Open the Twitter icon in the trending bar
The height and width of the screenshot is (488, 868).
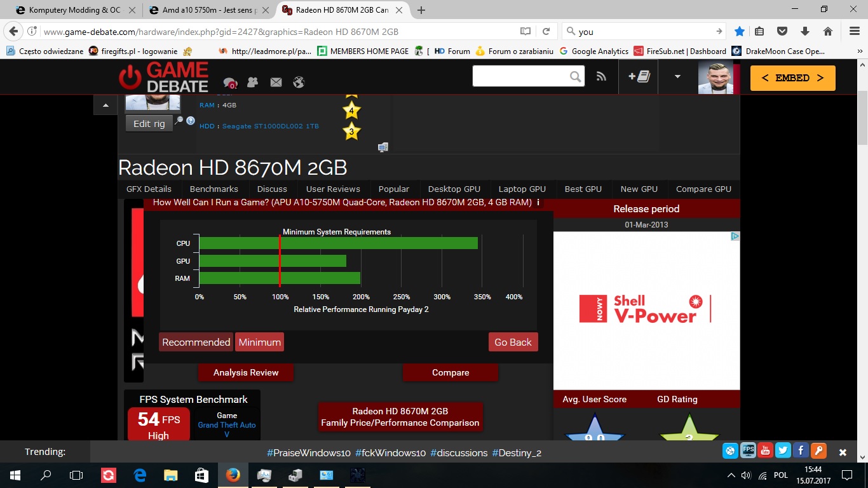point(783,451)
